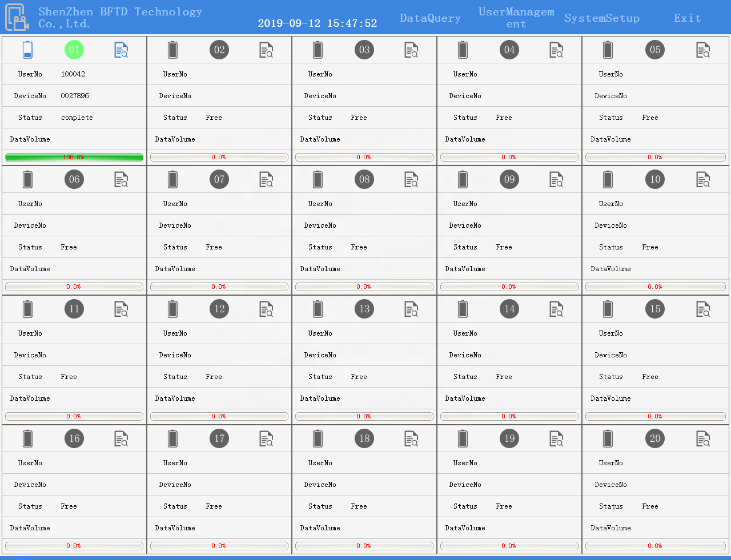Select the 08 slot number badge
The image size is (731, 560).
coord(364,179)
